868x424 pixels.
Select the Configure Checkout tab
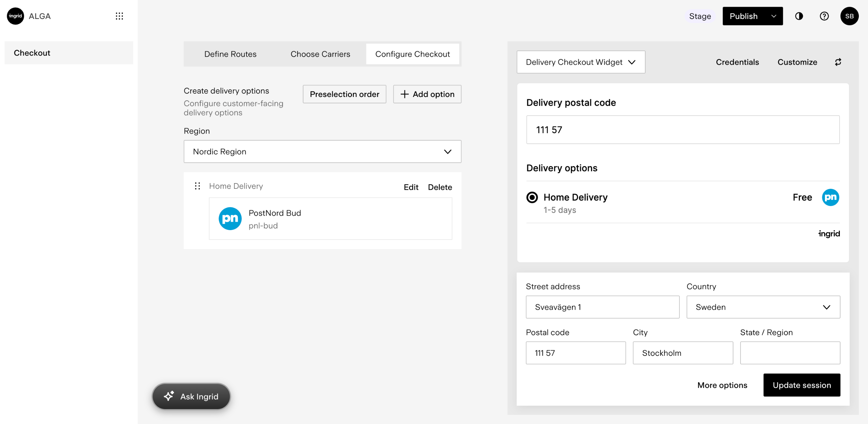point(413,54)
